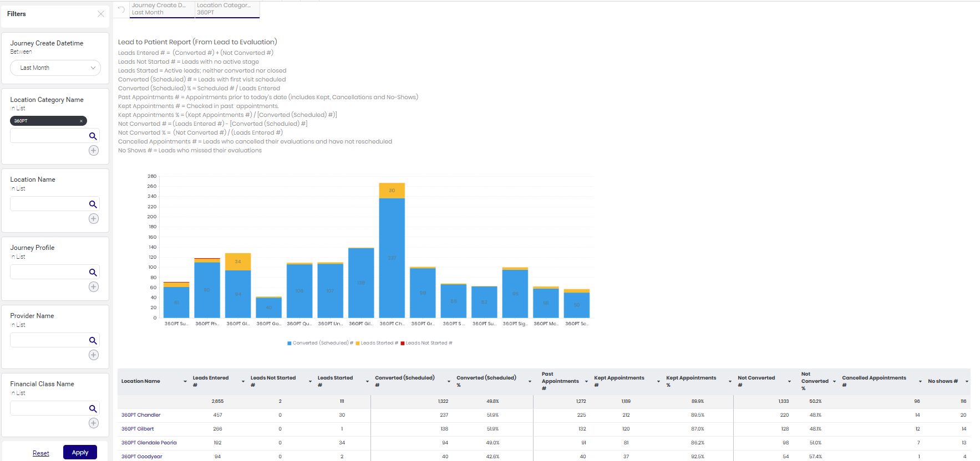The width and height of the screenshot is (980, 461).
Task: Click the tallest 360PT Ch.. blue bar
Action: (x=392, y=258)
